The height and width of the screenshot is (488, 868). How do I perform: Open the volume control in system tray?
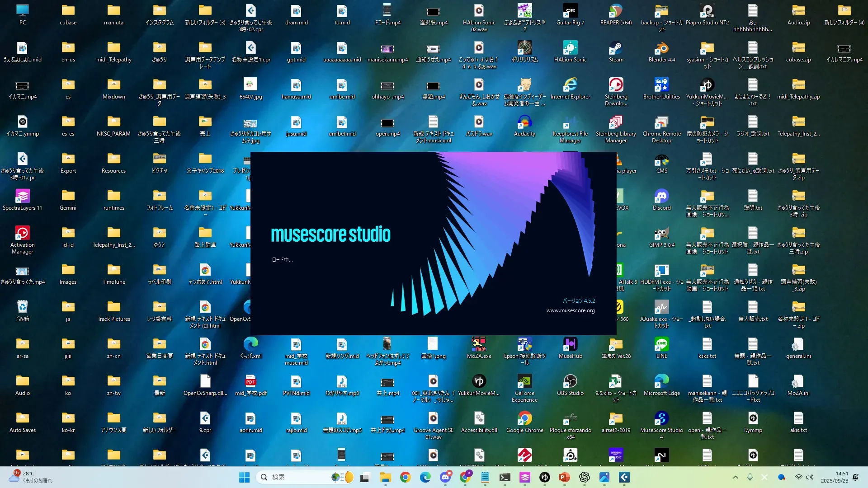(810, 477)
